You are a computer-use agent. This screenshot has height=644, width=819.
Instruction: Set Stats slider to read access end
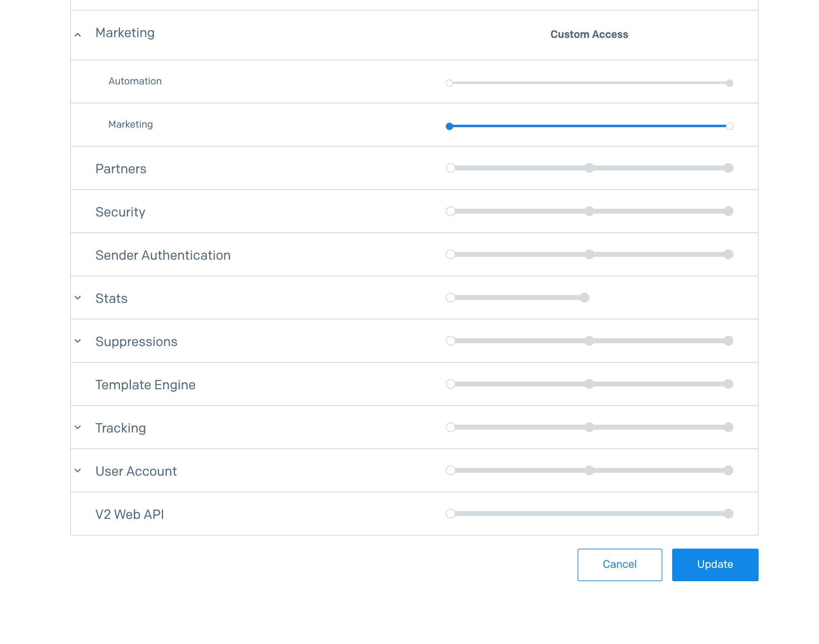(x=584, y=298)
